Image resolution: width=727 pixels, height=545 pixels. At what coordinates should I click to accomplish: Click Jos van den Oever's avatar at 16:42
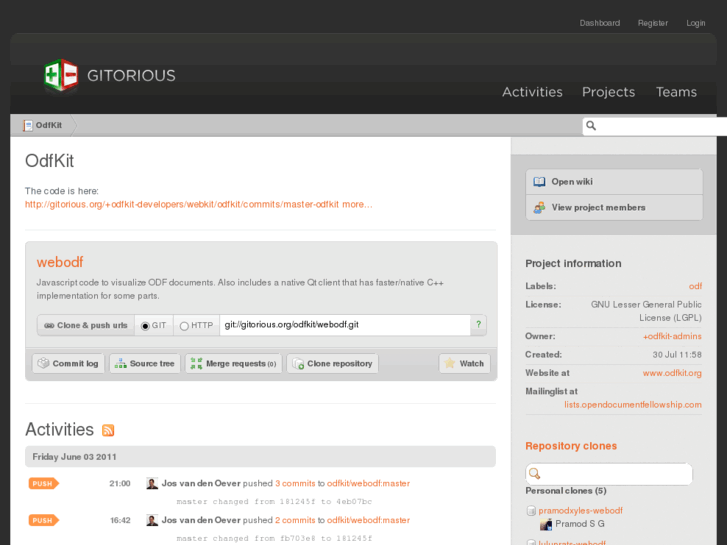coord(152,520)
